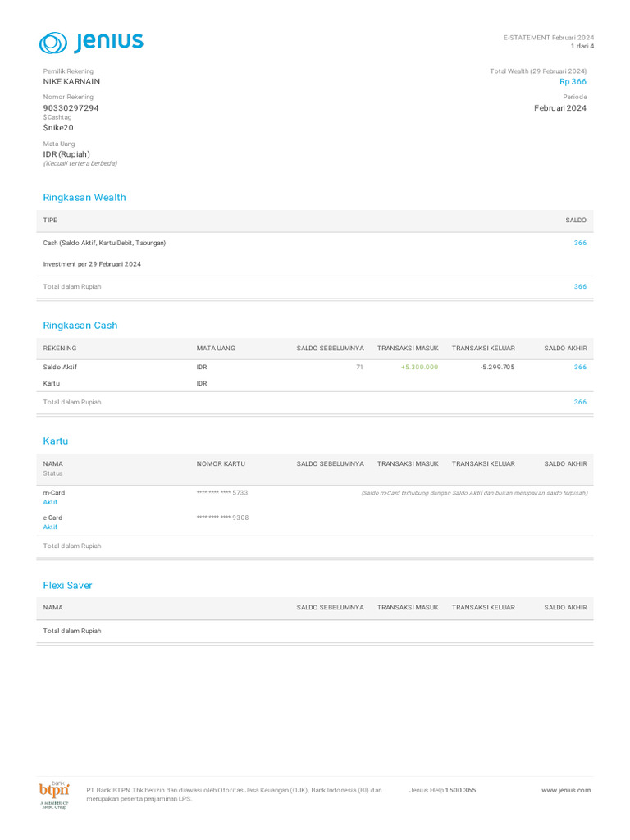
Task: Click the previous balance value 71
Action: 359,367
